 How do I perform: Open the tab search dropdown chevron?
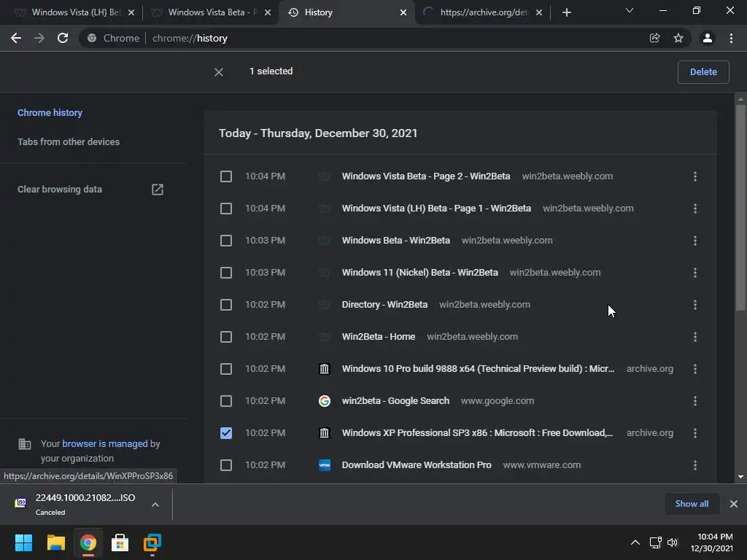[630, 10]
